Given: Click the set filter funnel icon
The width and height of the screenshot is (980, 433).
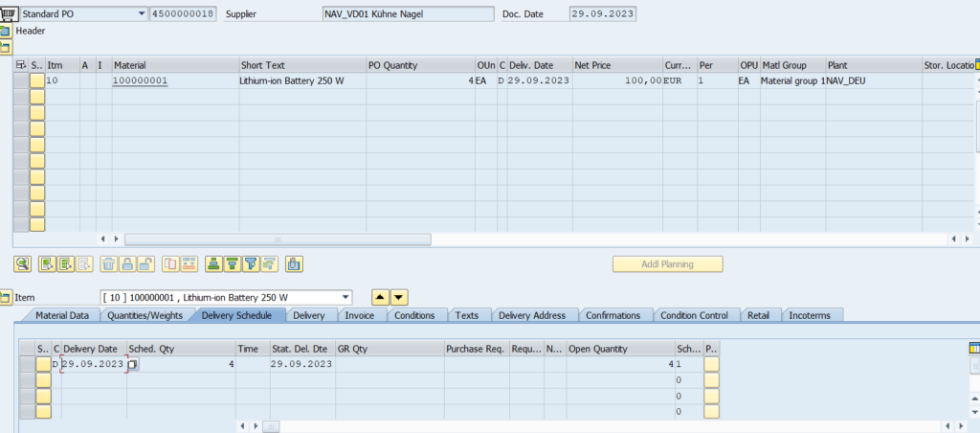Looking at the screenshot, I should click(x=252, y=263).
